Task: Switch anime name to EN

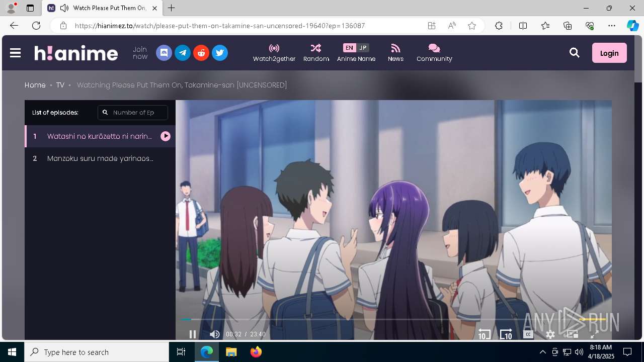Action: [x=349, y=48]
